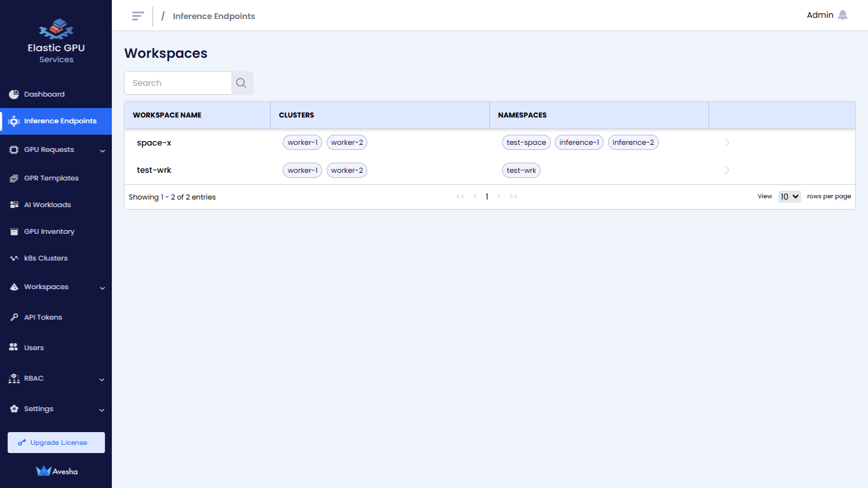The width and height of the screenshot is (868, 488).
Task: Open notifications bell icon
Action: pyautogui.click(x=843, y=15)
